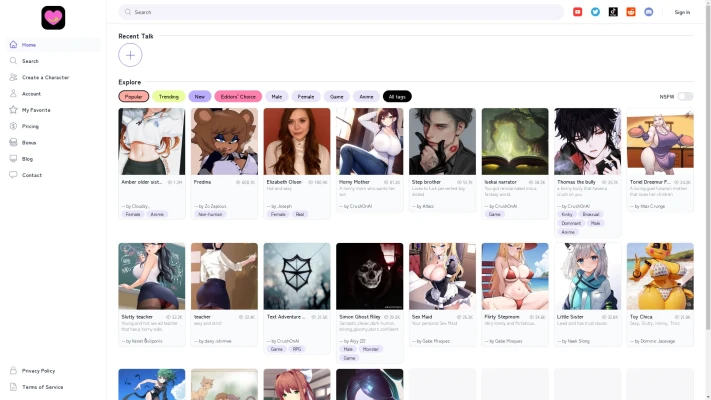Viewport: 711px width, 400px height.
Task: Open Home from the sidebar
Action: 54,45
